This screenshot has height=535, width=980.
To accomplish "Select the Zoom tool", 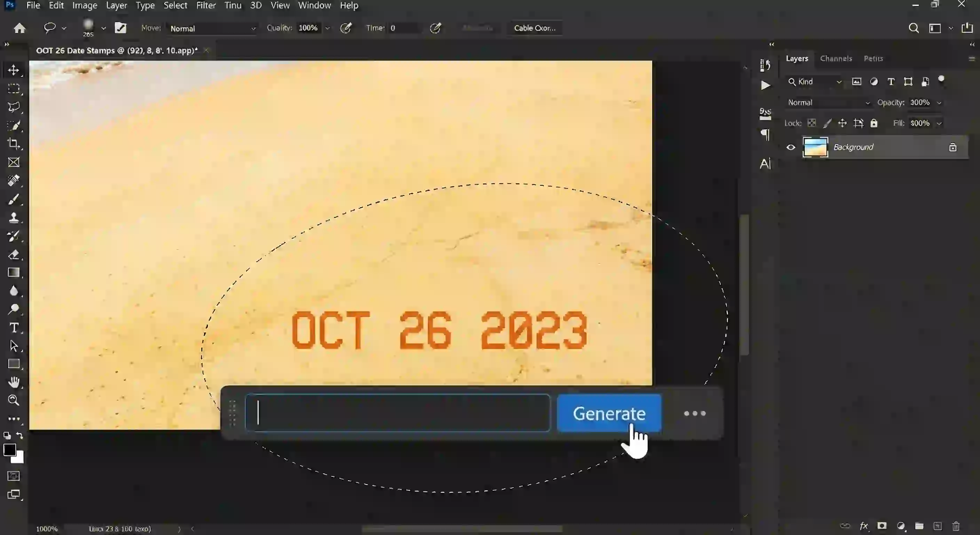I will pos(14,400).
